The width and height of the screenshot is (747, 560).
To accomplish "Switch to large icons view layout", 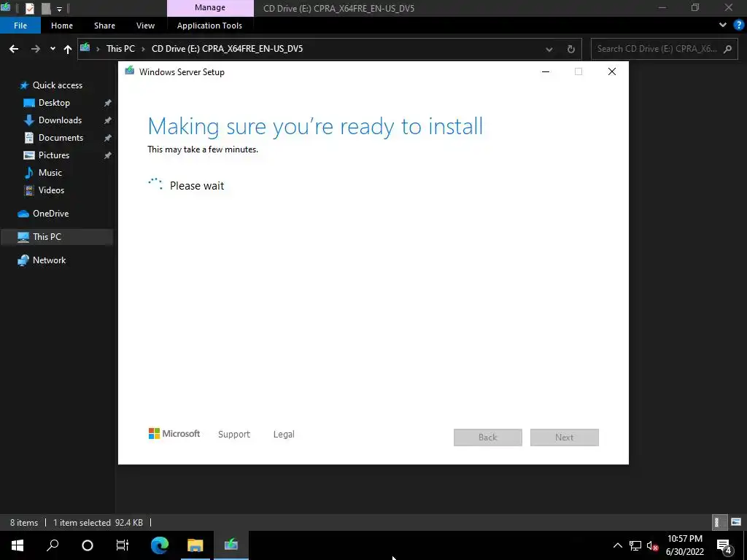I will point(736,522).
